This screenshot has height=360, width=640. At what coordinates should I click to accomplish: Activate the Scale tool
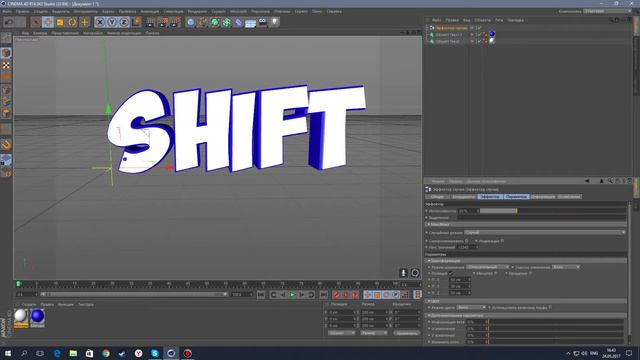click(60, 22)
